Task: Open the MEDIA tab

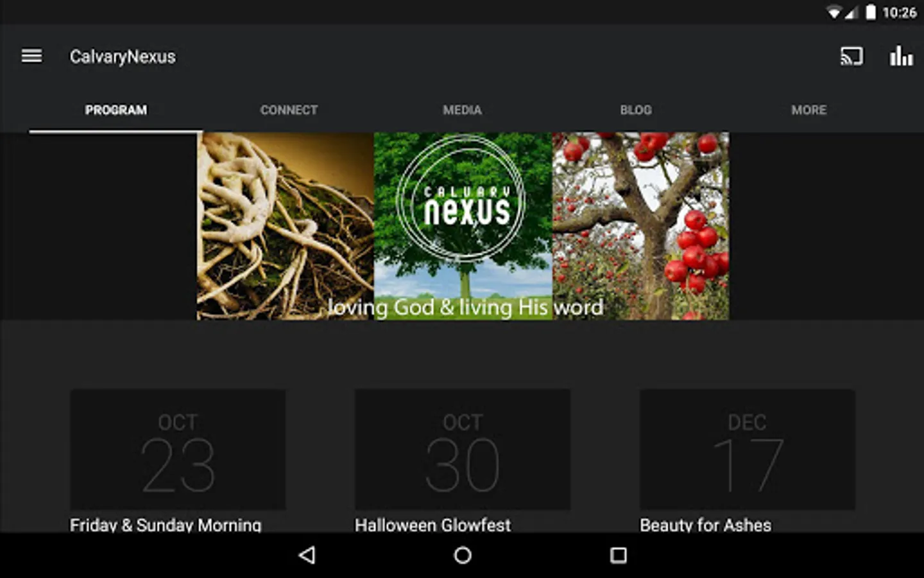Action: tap(462, 110)
